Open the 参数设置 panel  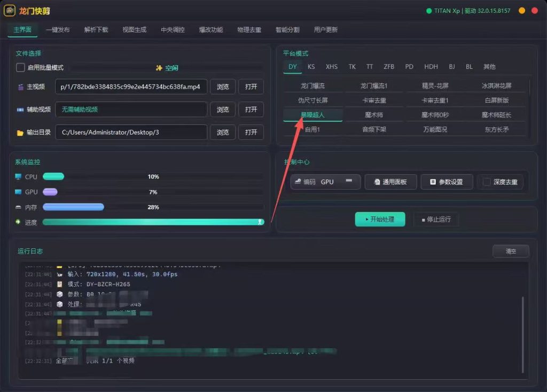pyautogui.click(x=447, y=182)
